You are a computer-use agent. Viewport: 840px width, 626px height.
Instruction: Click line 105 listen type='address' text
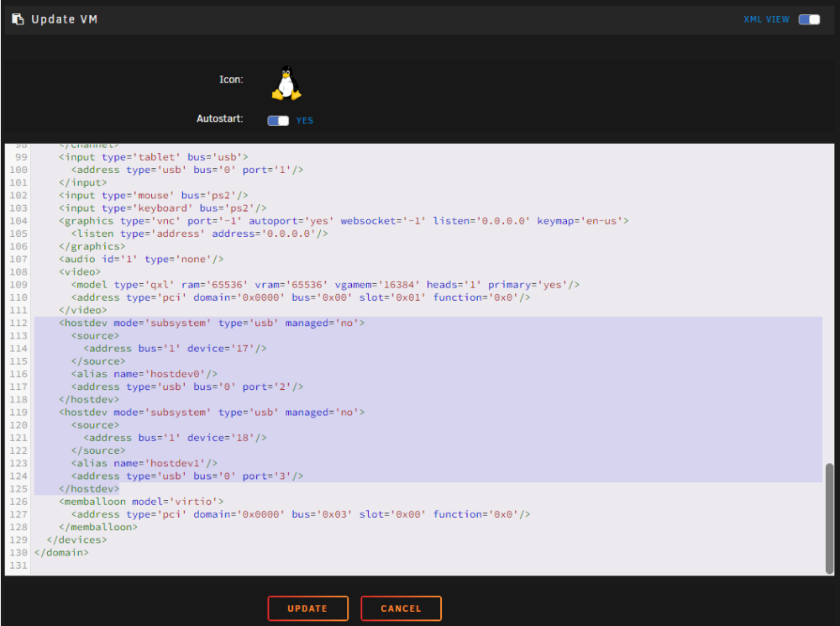(200, 234)
